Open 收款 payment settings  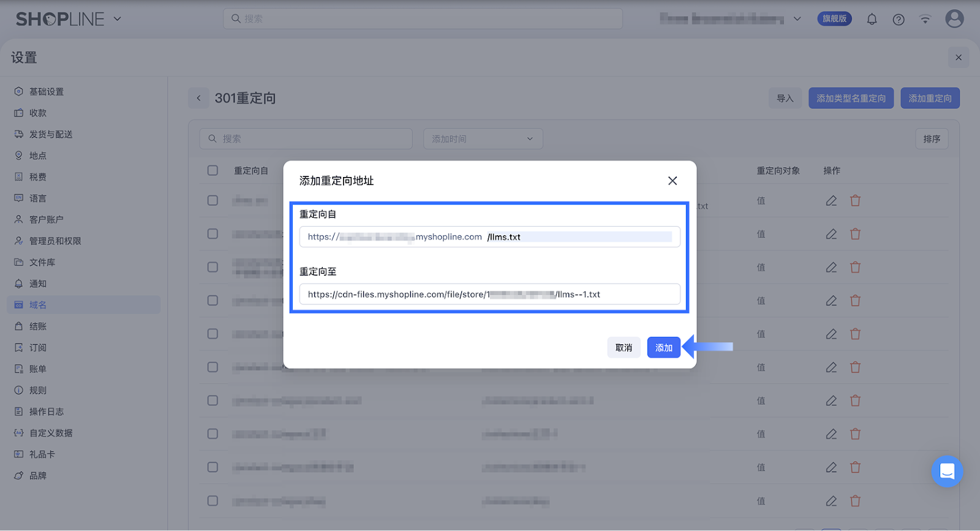(84, 113)
